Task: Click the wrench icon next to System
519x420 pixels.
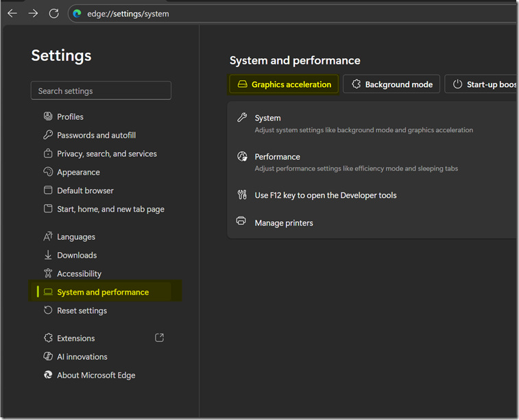Action: [241, 118]
